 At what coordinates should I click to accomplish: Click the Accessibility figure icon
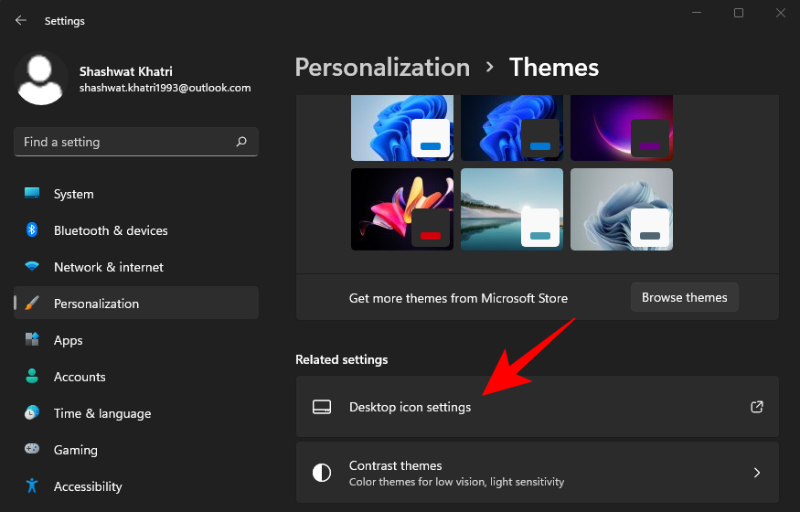coord(32,486)
